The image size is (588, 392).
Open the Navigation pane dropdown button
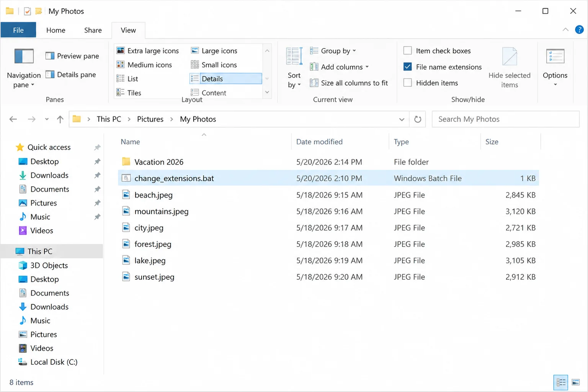(24, 68)
